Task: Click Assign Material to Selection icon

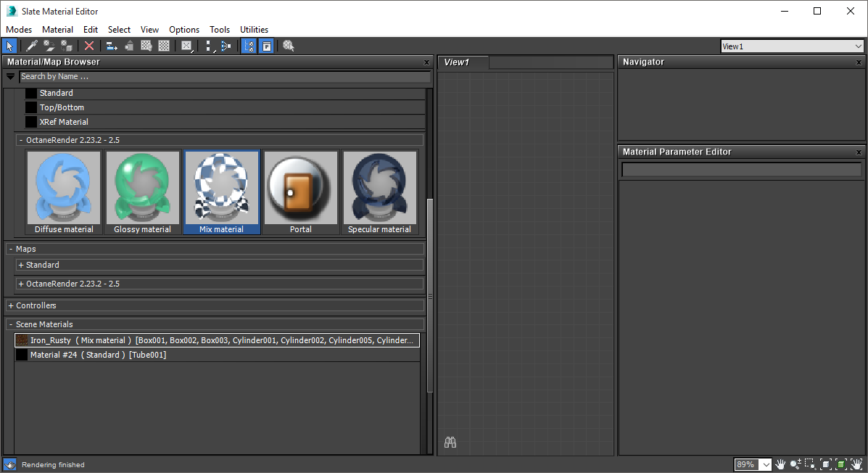Action: pyautogui.click(x=67, y=46)
